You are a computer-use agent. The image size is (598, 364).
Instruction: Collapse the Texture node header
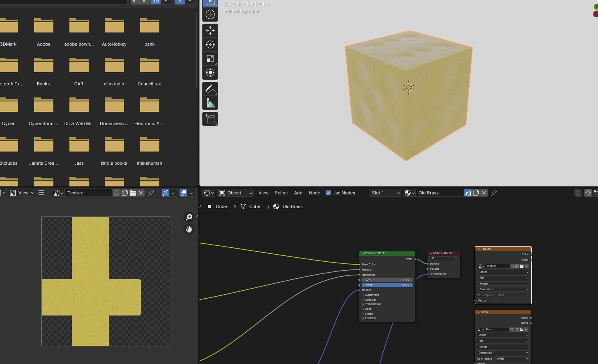(478, 249)
